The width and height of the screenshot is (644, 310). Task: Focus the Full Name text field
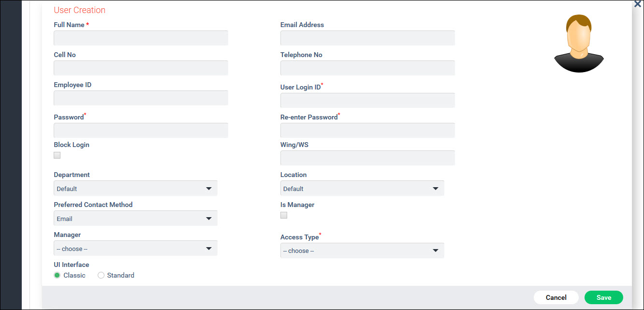(141, 38)
